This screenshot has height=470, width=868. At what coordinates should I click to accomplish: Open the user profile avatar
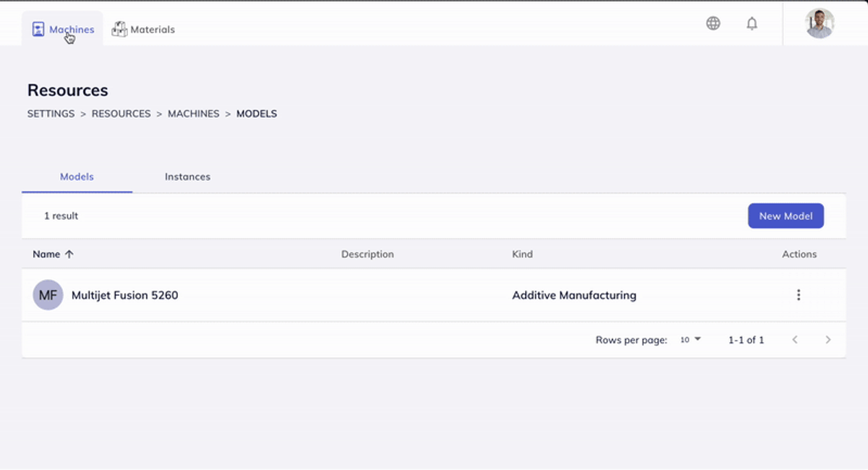[820, 23]
